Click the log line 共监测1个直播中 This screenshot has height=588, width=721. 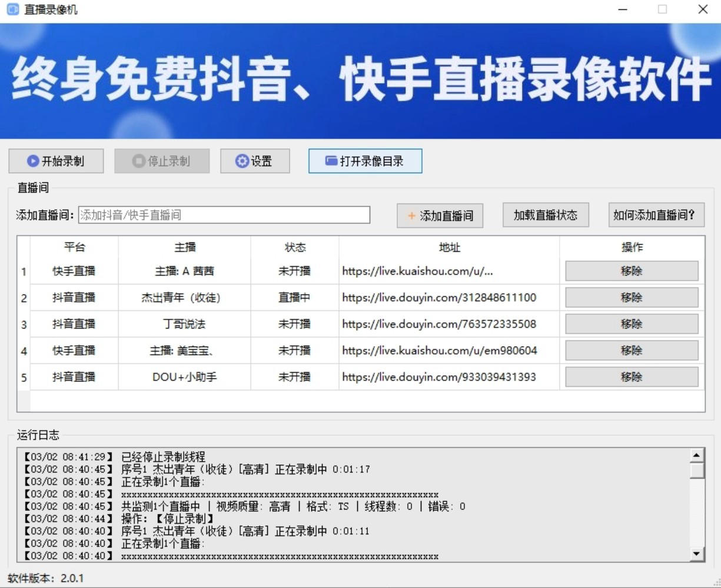[x=244, y=506]
